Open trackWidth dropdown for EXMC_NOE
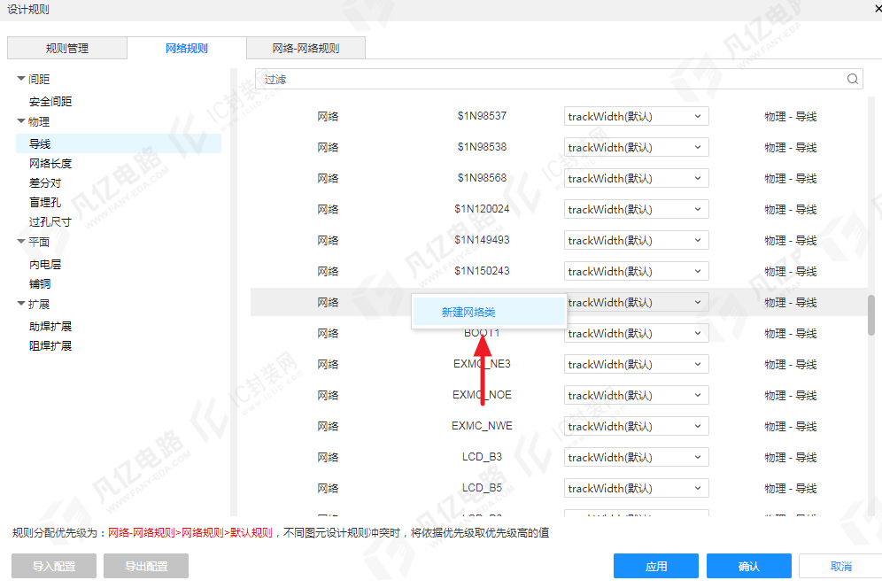882x588 pixels. click(x=636, y=396)
